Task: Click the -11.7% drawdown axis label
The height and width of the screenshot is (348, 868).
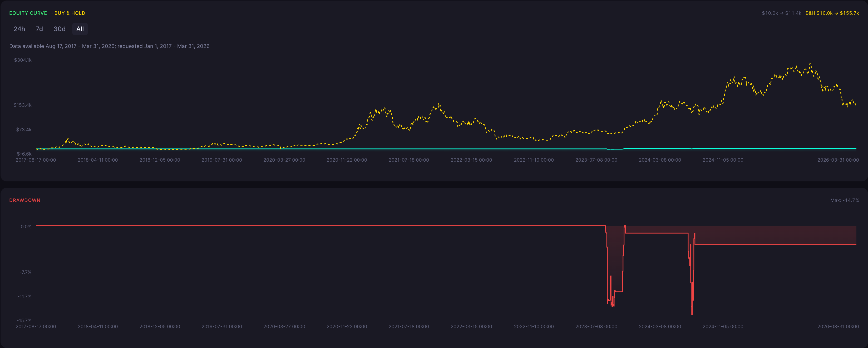Action: (x=24, y=296)
